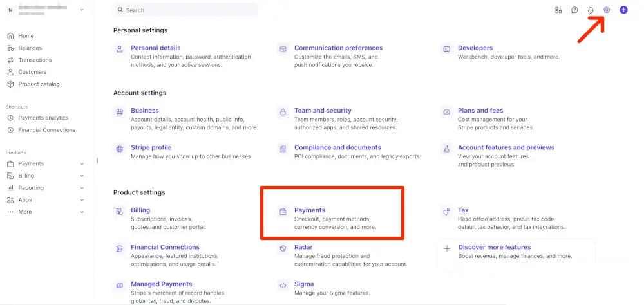
Task: Open the settings gear icon
Action: point(607,10)
